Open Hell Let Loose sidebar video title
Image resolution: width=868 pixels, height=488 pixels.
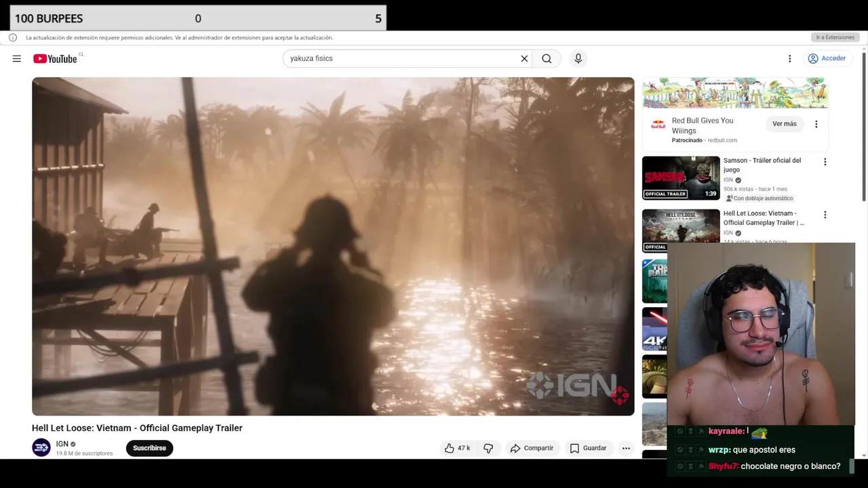click(764, 218)
